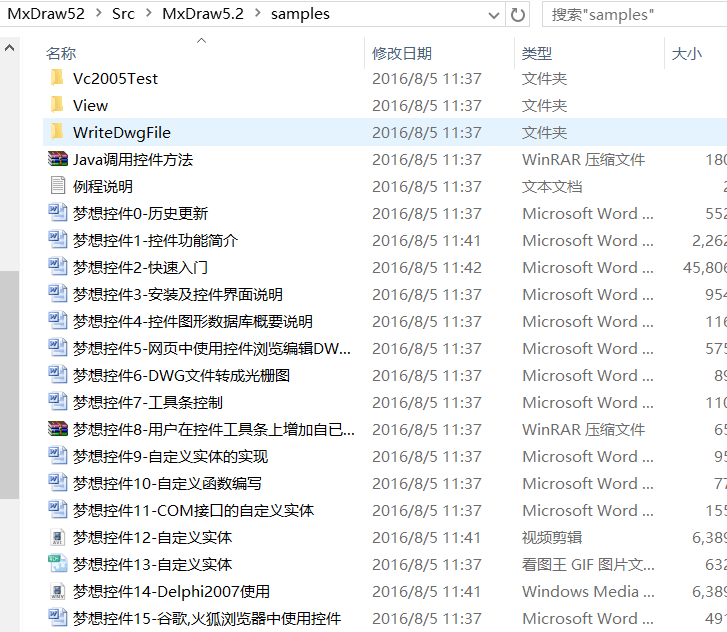
Task: Go to MxDraw5.2 breadcrumb folder
Action: point(203,13)
